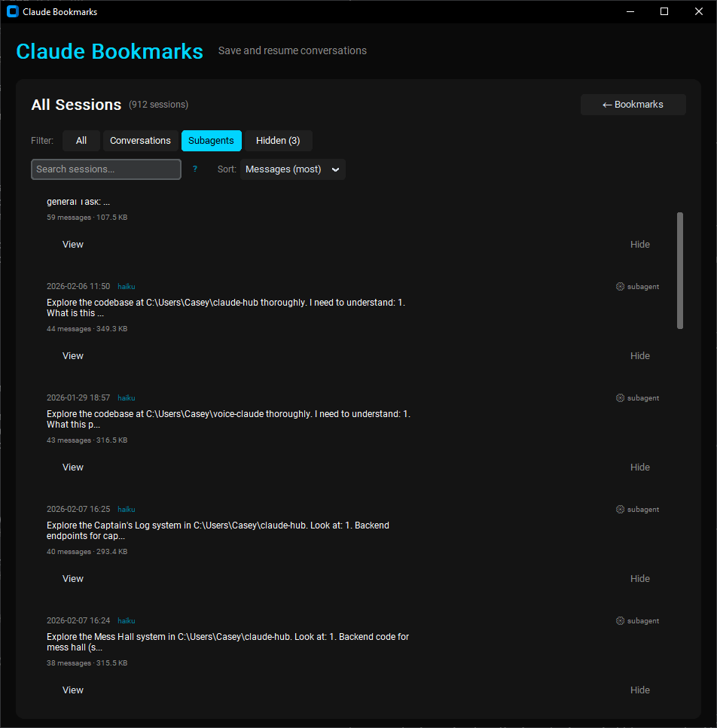Open the Sort dropdown Messages (most)

click(284, 169)
